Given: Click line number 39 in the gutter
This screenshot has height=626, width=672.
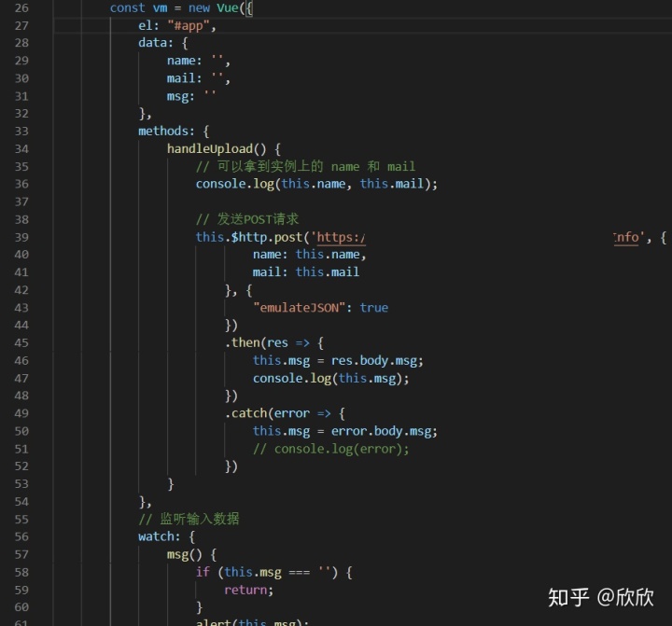Looking at the screenshot, I should click(x=21, y=237).
